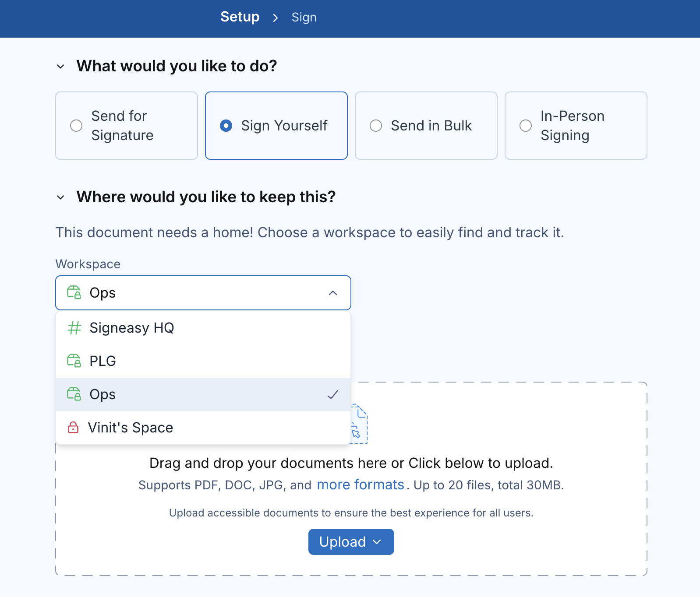Collapse 'Where would you like to keep this?' section
The height and width of the screenshot is (597, 700).
[x=61, y=197]
